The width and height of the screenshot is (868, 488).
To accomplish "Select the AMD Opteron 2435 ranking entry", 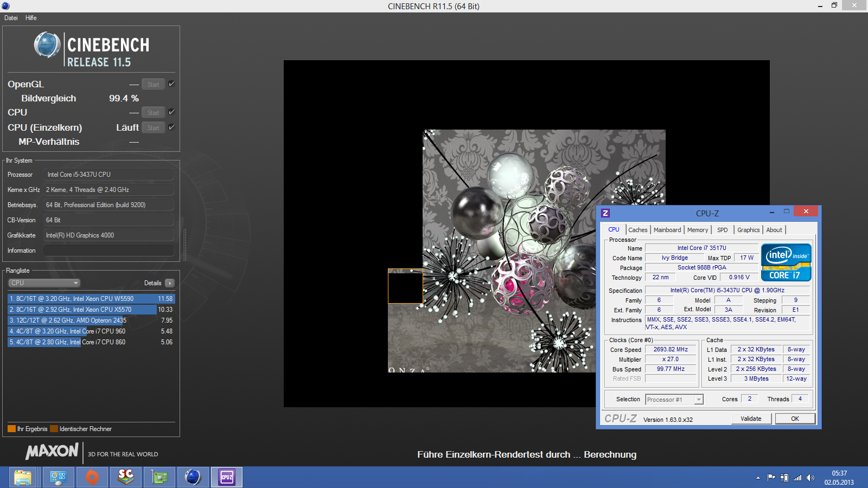I will click(91, 320).
